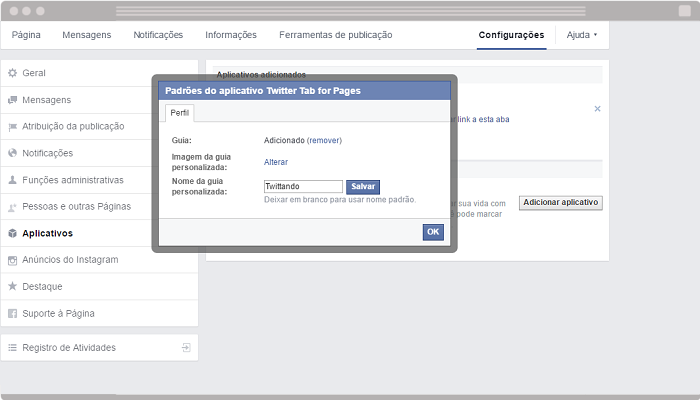
Task: Select Aplicativos in the sidebar
Action: (x=99, y=233)
